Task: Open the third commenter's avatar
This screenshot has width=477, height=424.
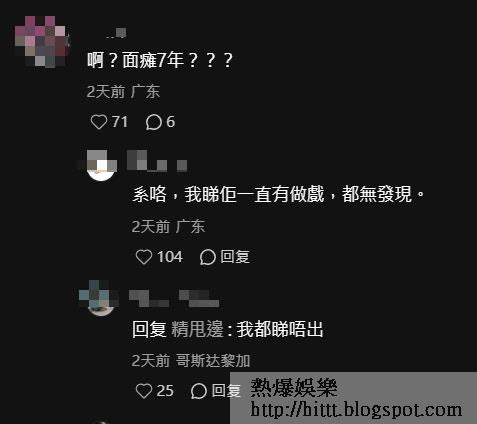Action: click(x=100, y=298)
